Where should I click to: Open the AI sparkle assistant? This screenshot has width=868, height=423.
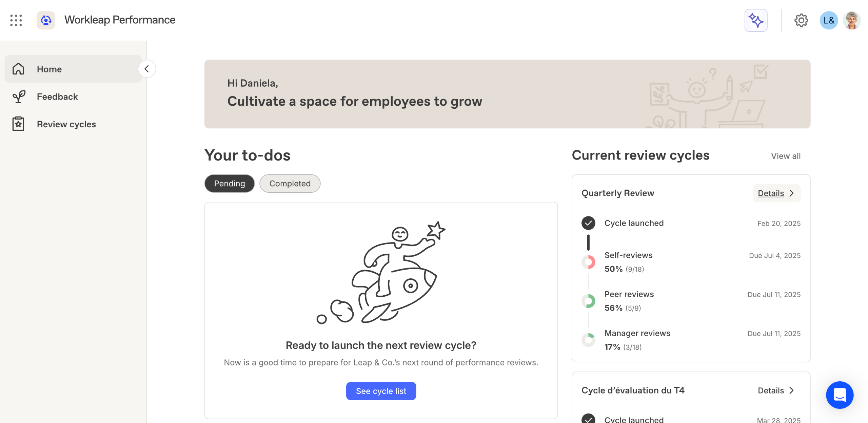coord(756,20)
